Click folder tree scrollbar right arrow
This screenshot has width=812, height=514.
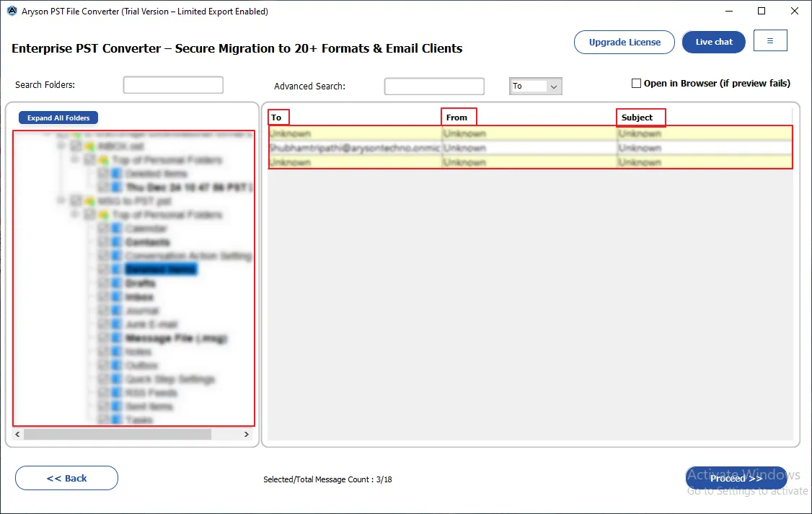tap(247, 434)
